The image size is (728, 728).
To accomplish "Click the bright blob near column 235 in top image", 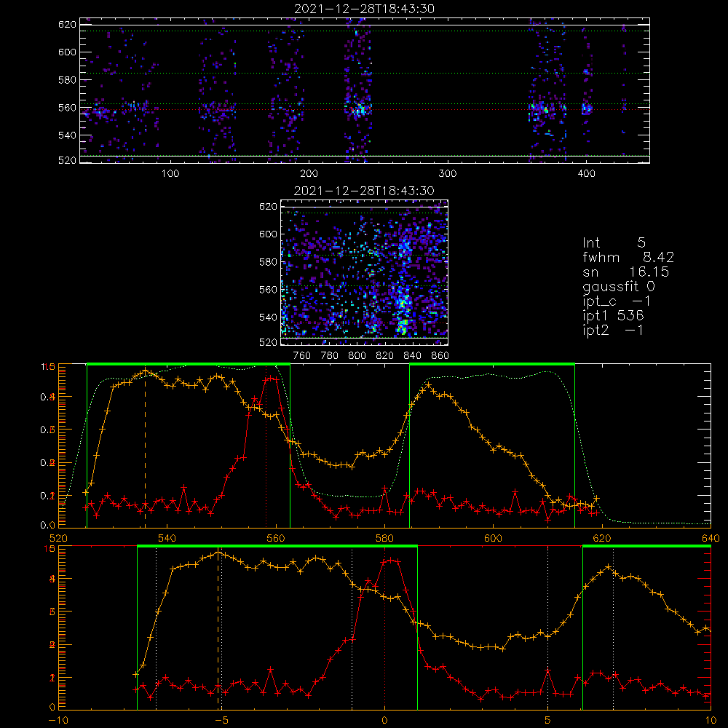I will [358, 110].
